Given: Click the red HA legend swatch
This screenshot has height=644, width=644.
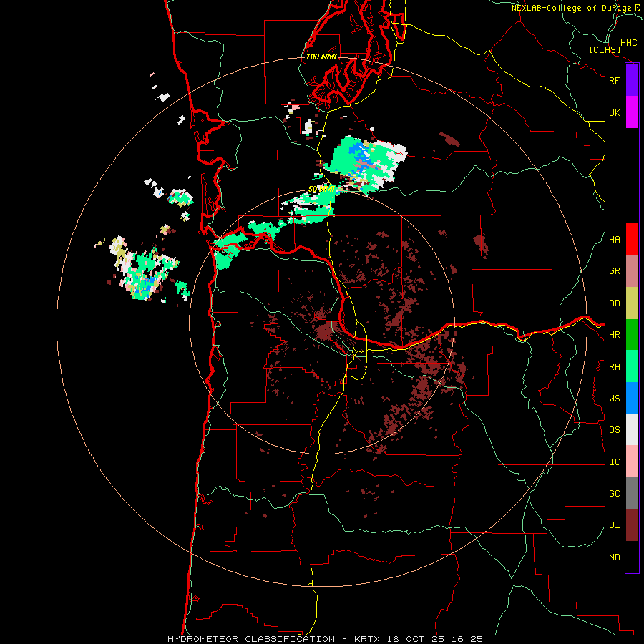Looking at the screenshot, I should pos(632,239).
